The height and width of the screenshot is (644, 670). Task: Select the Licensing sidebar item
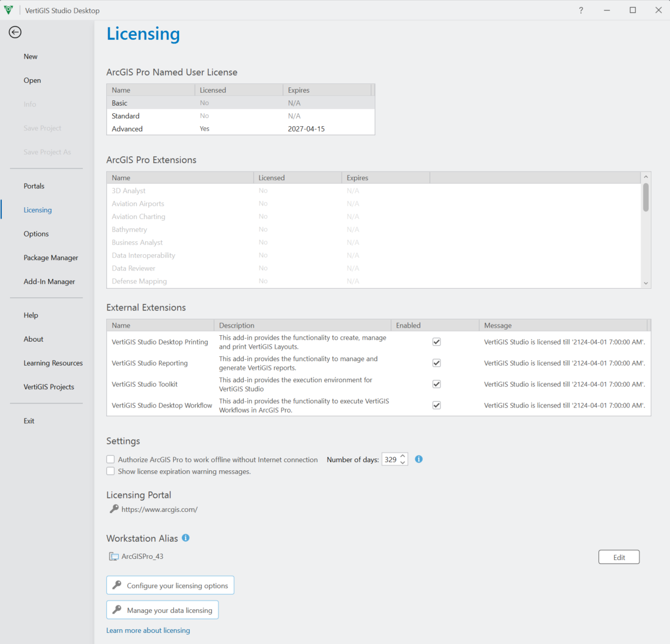38,210
